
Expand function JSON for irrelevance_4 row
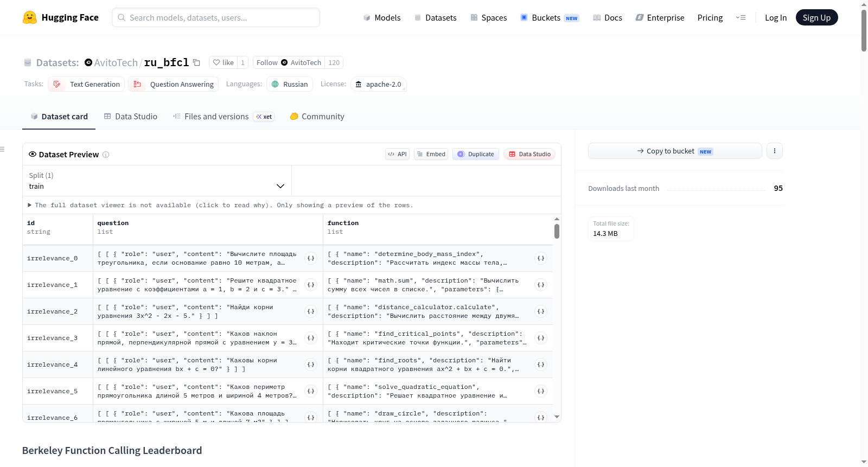541,364
